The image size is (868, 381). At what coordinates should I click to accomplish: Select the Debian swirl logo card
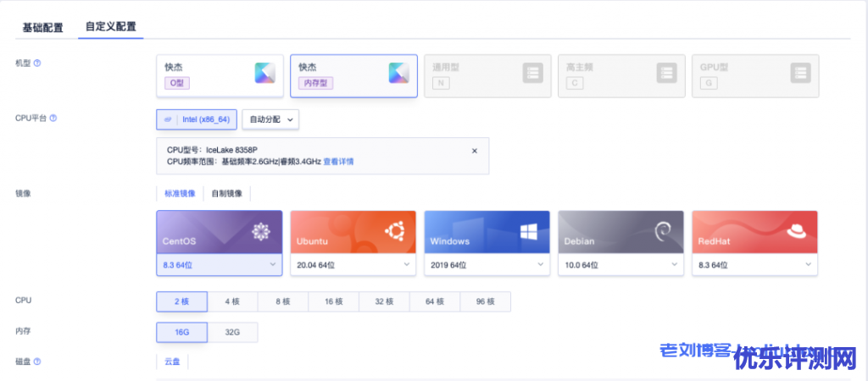(x=620, y=233)
